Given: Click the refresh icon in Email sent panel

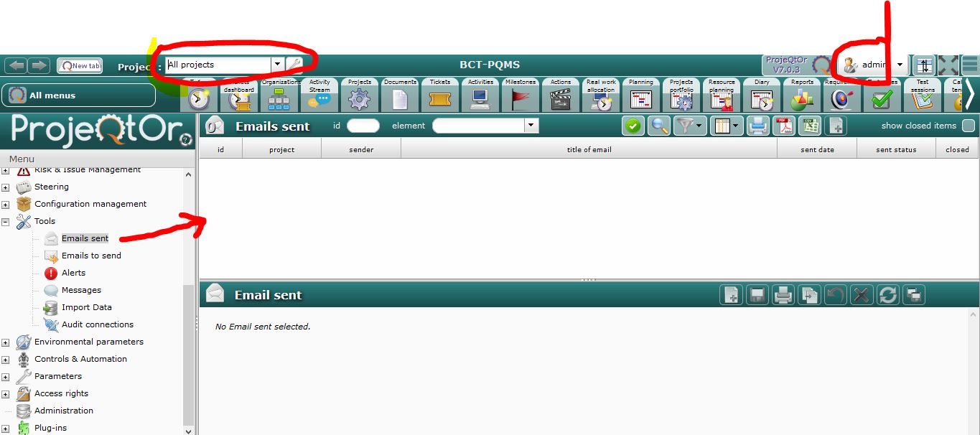Looking at the screenshot, I should [x=888, y=295].
